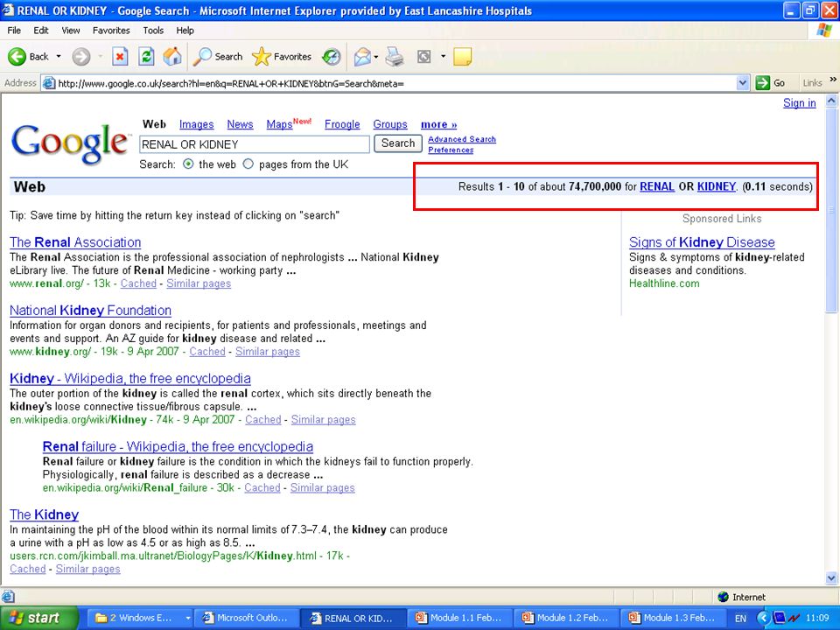The height and width of the screenshot is (630, 840).
Task: Click the Google Search button
Action: pyautogui.click(x=398, y=143)
